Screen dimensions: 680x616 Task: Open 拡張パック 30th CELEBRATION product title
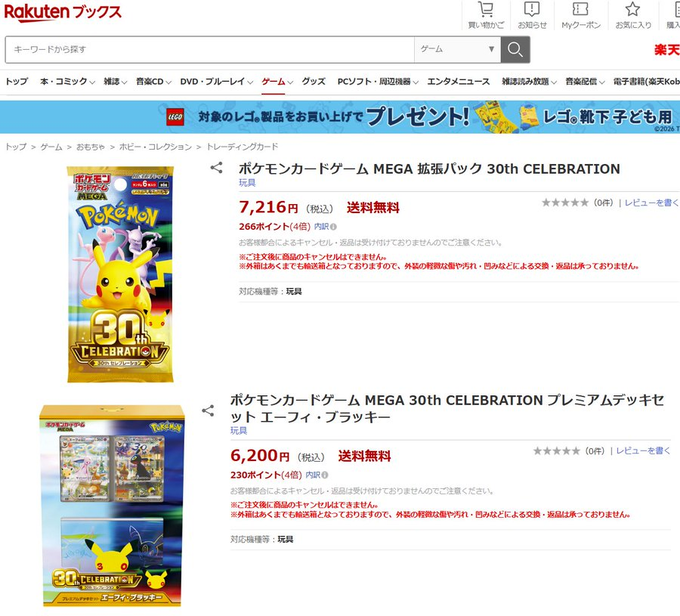pyautogui.click(x=429, y=169)
